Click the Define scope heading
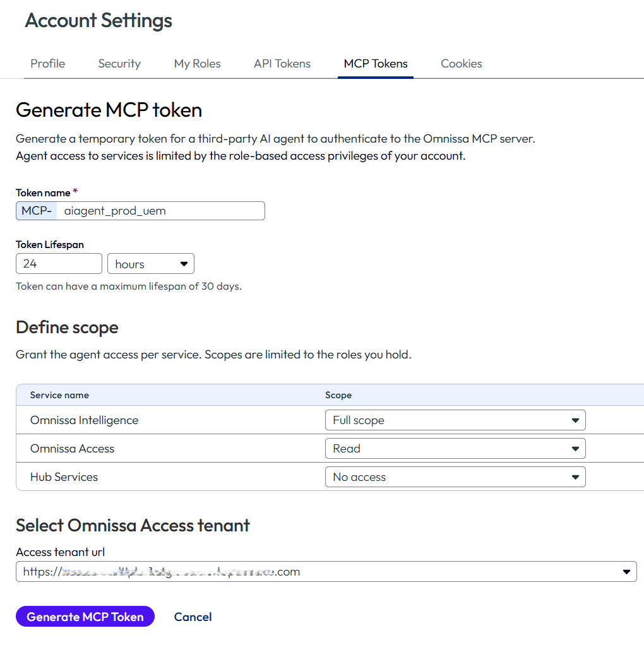The image size is (644, 645). click(67, 328)
